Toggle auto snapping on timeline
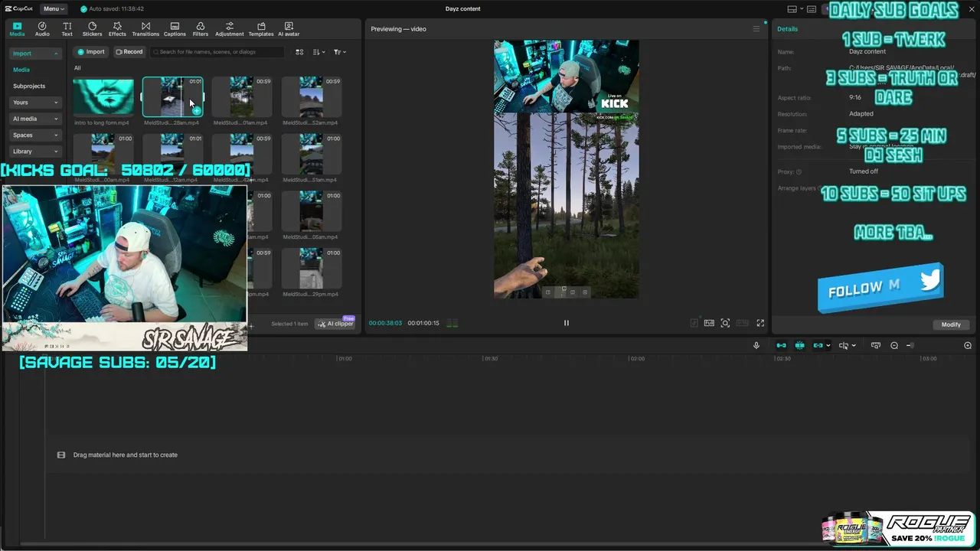 click(x=799, y=346)
